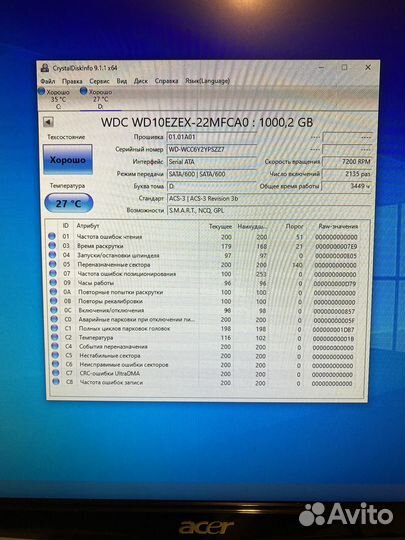Image resolution: width=405 pixels, height=540 pixels.
Task: Click the status dot for attribute 01
Action: (x=52, y=236)
